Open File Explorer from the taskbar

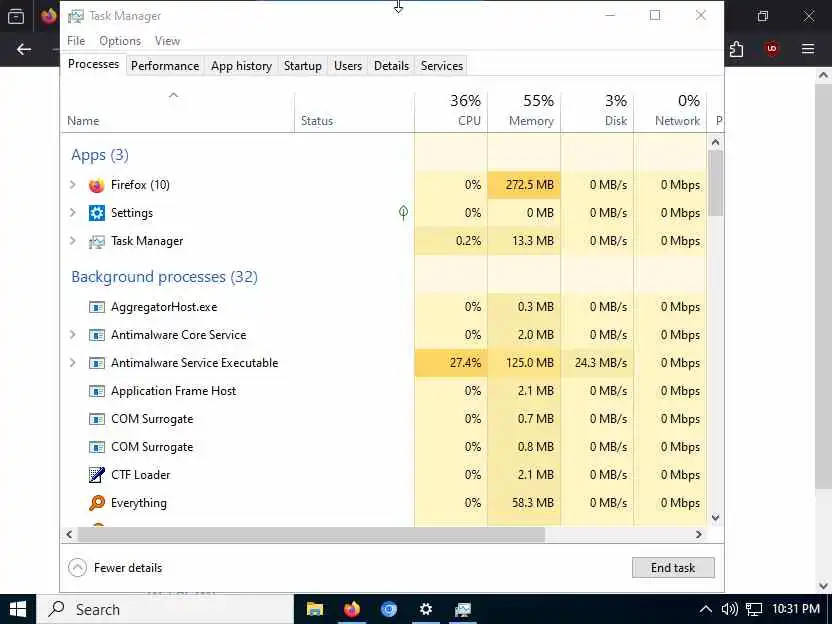[315, 609]
